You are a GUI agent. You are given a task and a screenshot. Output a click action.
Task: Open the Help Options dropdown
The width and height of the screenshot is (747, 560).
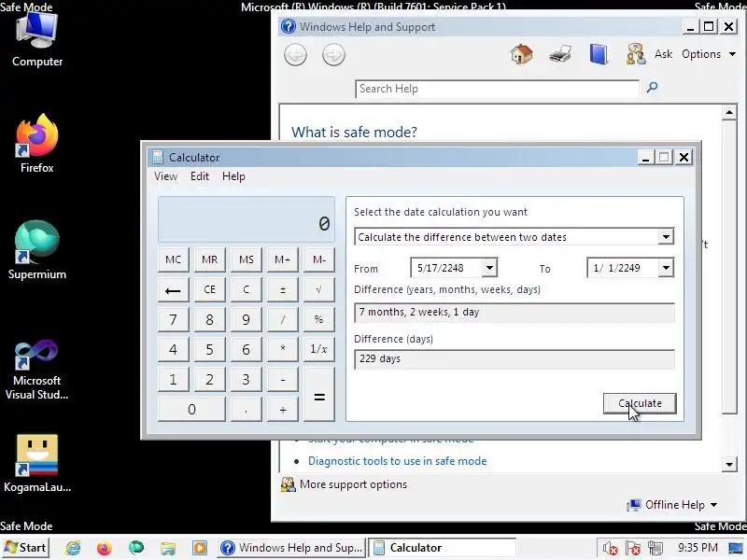(709, 54)
